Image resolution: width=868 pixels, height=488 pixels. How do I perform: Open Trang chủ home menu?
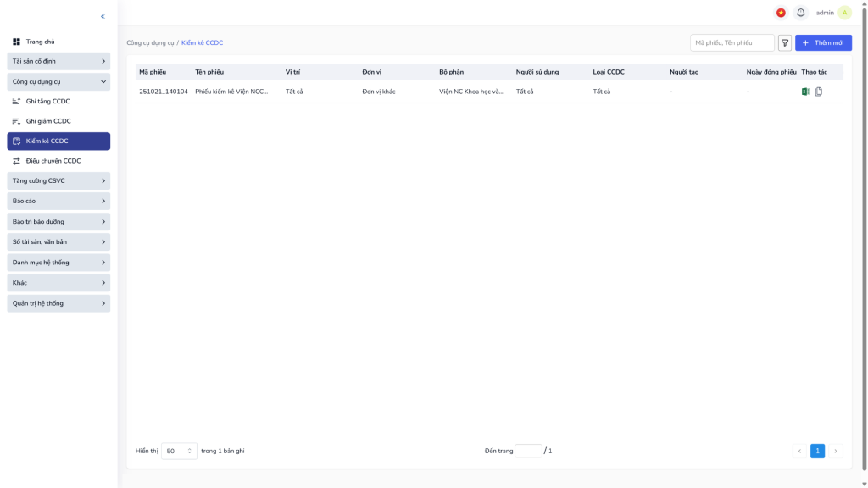[40, 42]
